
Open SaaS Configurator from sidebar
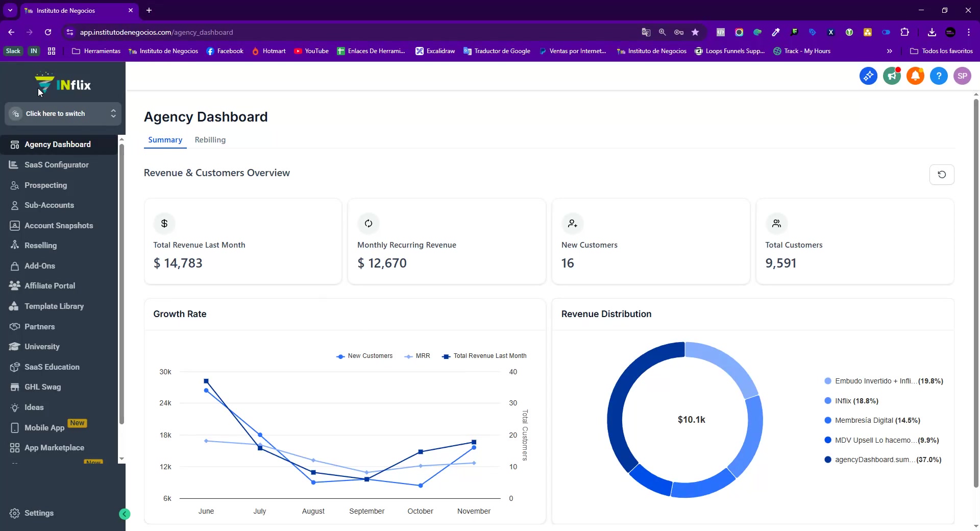[x=56, y=165]
